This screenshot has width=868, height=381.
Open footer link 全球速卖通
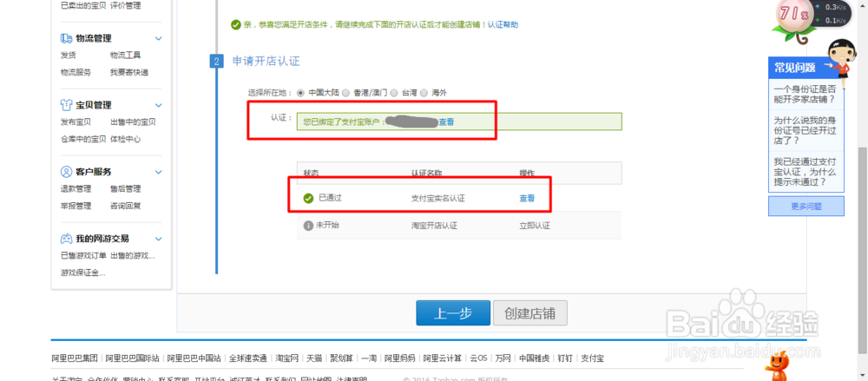tap(248, 358)
